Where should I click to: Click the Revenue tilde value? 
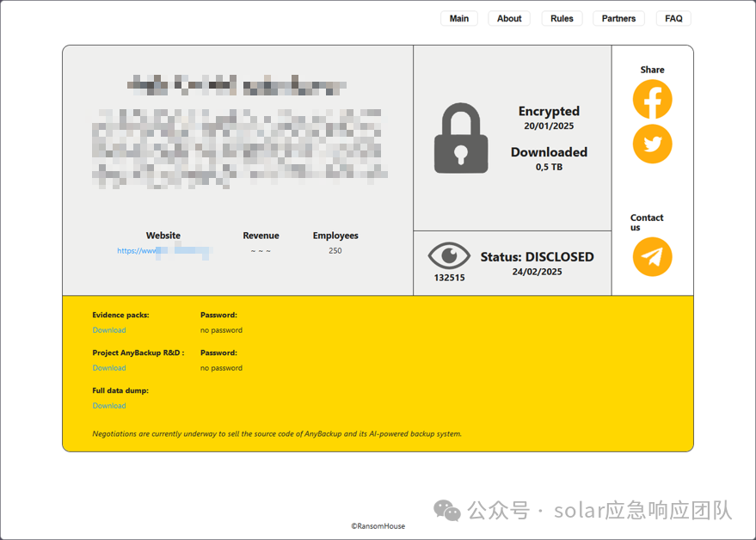pyautogui.click(x=261, y=251)
